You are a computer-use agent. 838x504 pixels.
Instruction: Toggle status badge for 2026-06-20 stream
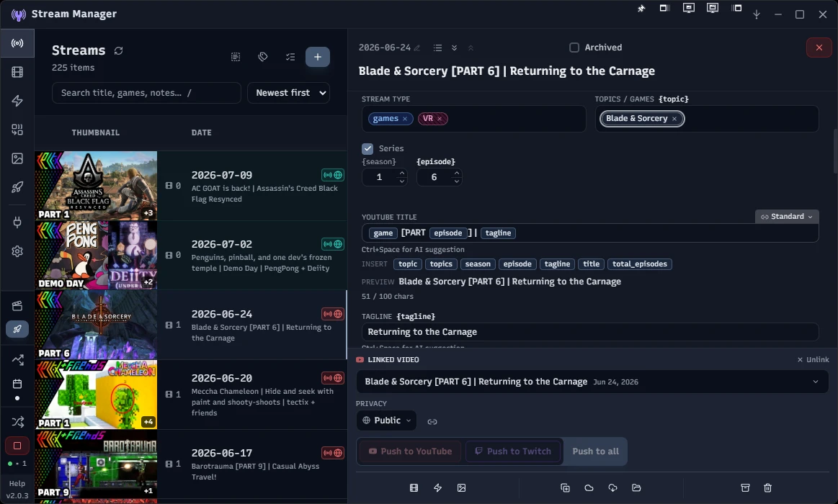(x=332, y=378)
